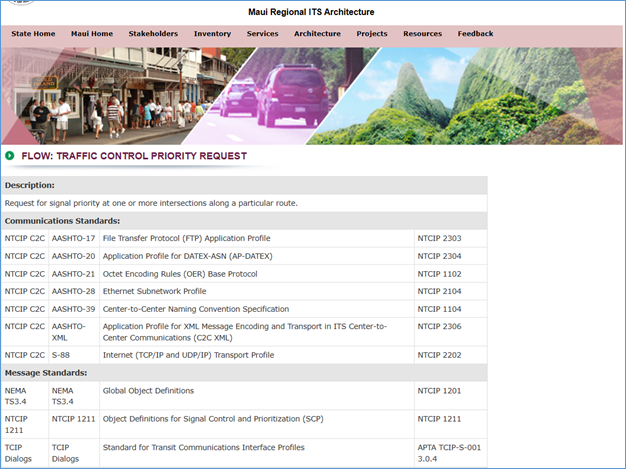The image size is (626, 469).
Task: Open the Stakeholders menu
Action: click(x=153, y=34)
